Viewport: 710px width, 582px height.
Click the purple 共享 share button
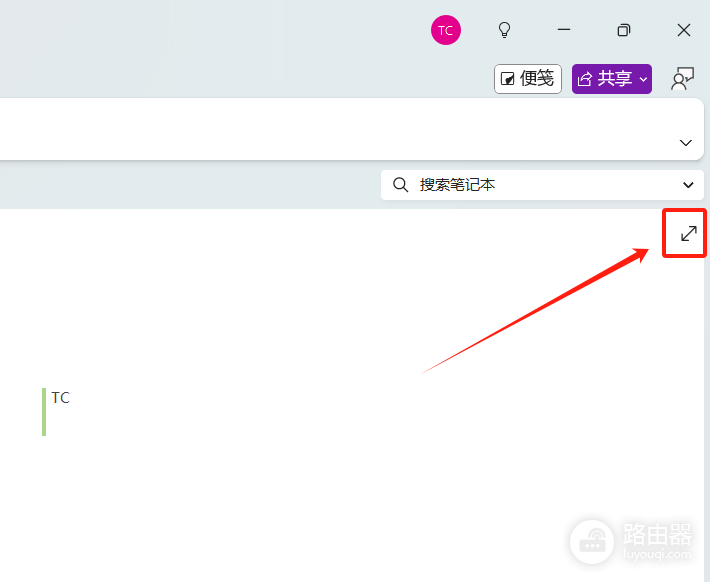click(612, 79)
